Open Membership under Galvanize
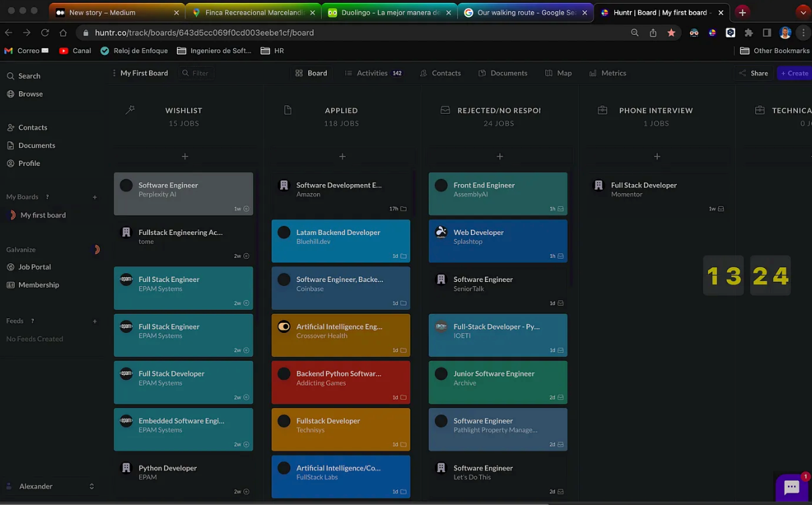Screen dimensions: 812x505 pyautogui.click(x=33, y=285)
